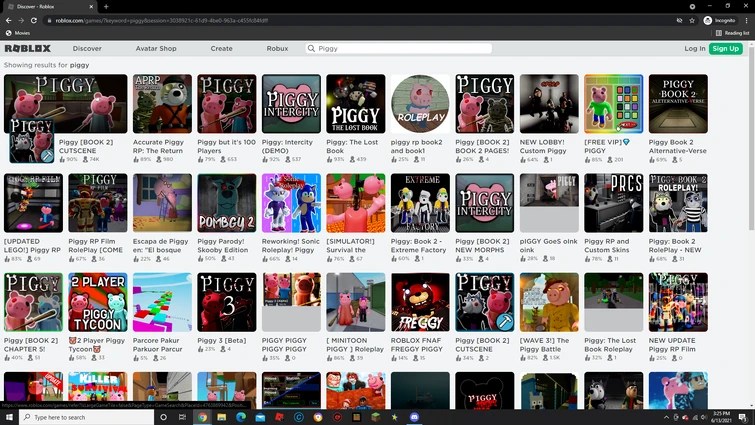The width and height of the screenshot is (755, 425).
Task: Open the Windows Start menu
Action: point(9,417)
